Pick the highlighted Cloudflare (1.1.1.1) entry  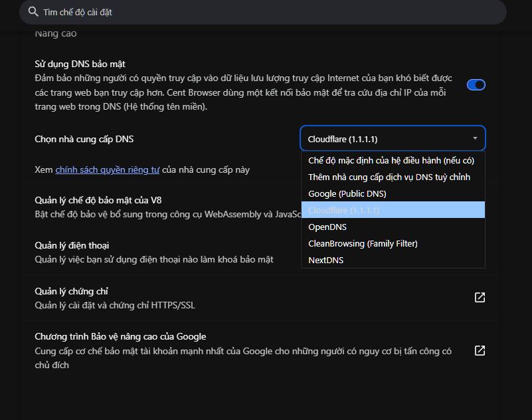tap(393, 210)
